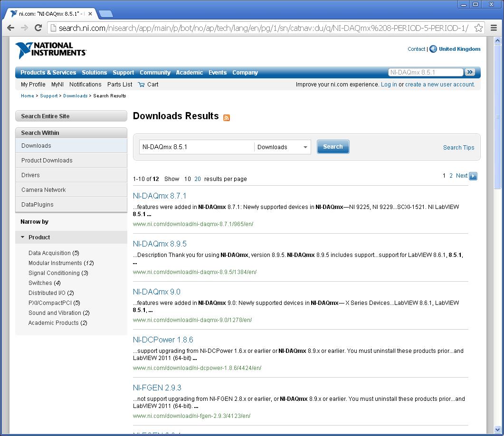Open the Chrome menu icon
The height and width of the screenshot is (436, 504).
coord(494,28)
